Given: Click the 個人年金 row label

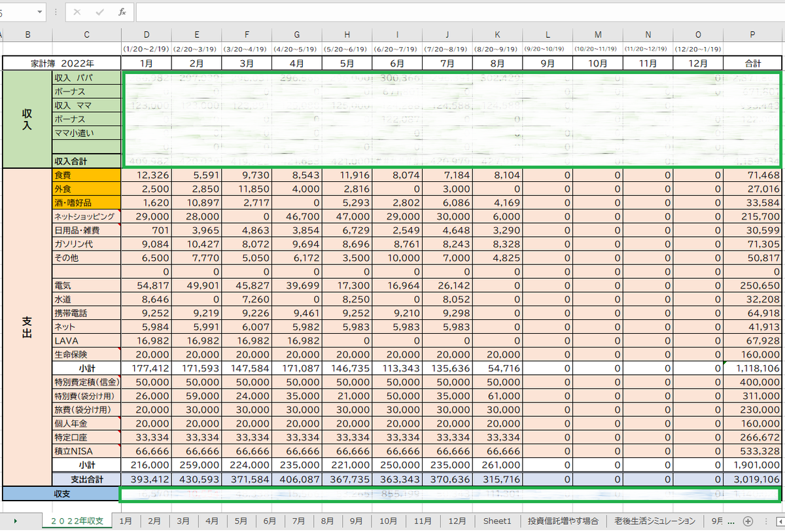Looking at the screenshot, I should 87,423.
